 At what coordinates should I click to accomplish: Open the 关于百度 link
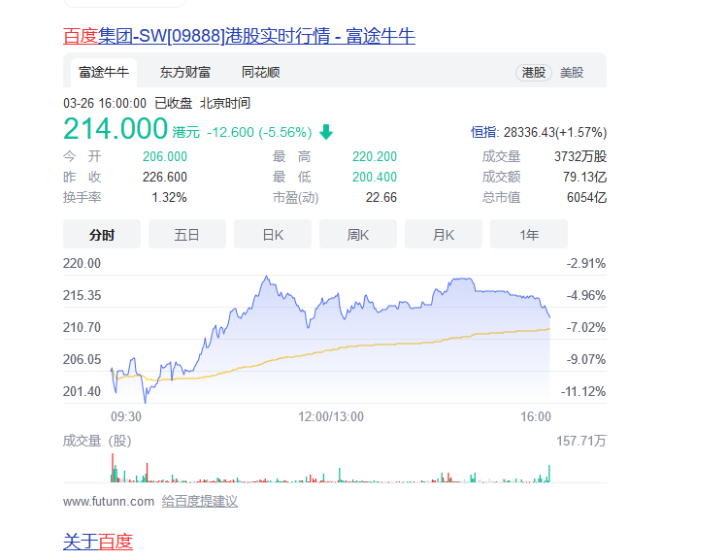tap(98, 542)
